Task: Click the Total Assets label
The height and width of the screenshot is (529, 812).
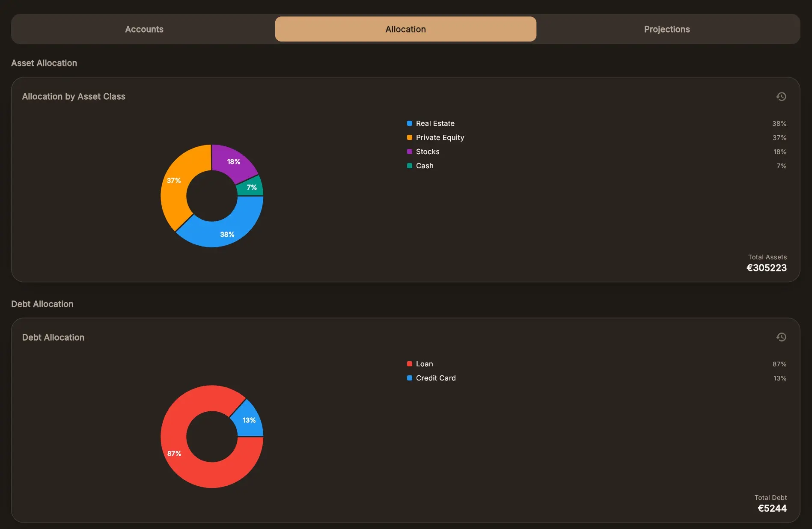Action: click(767, 257)
